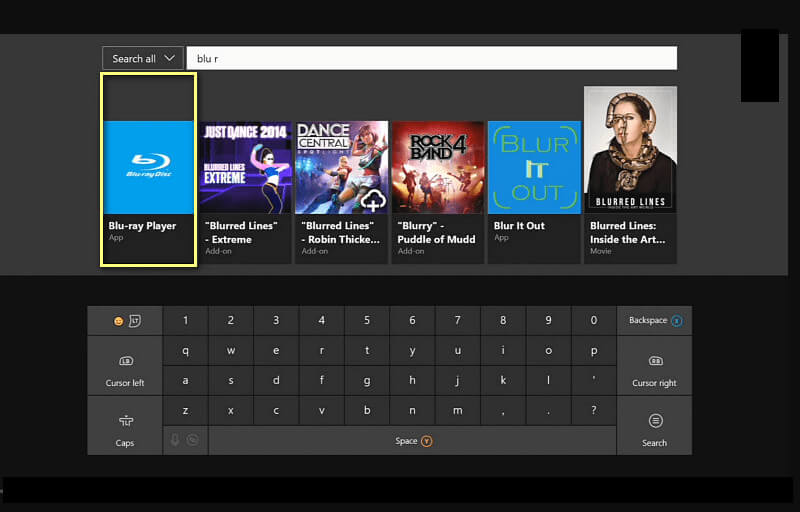The image size is (800, 512).
Task: Tap the period key
Action: [x=548, y=411]
